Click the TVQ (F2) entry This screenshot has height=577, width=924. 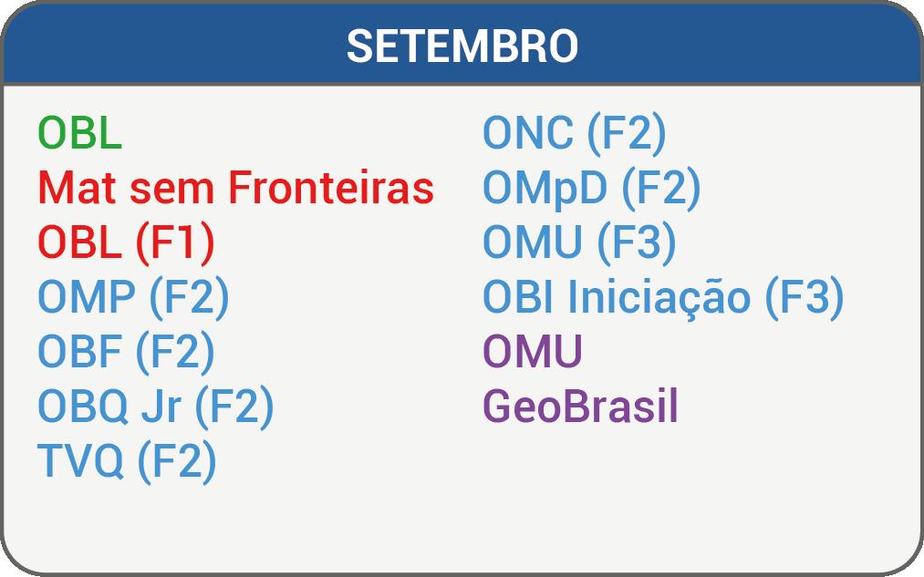point(127,461)
